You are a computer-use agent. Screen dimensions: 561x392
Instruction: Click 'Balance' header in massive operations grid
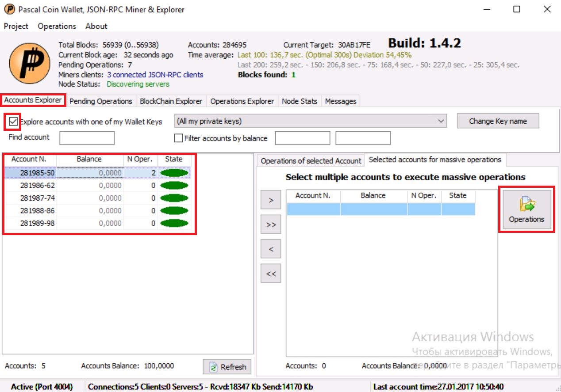click(374, 196)
